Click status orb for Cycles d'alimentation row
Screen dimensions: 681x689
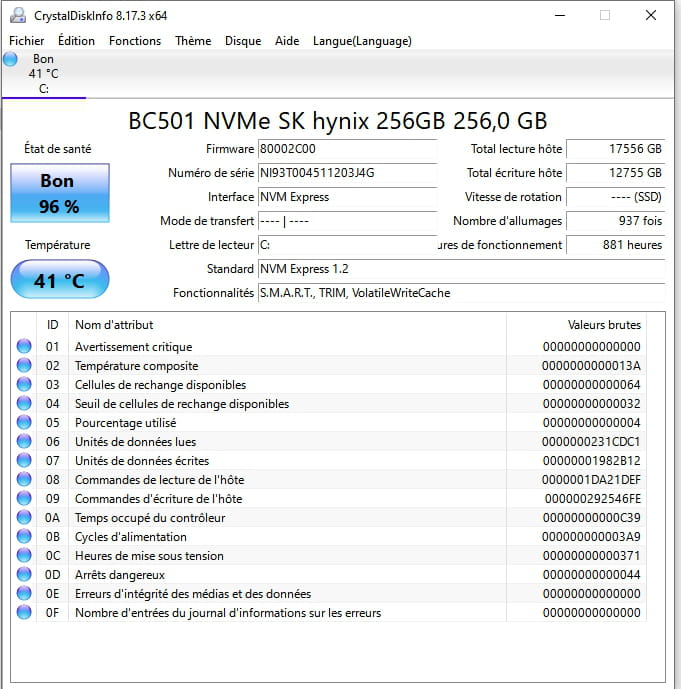(24, 536)
